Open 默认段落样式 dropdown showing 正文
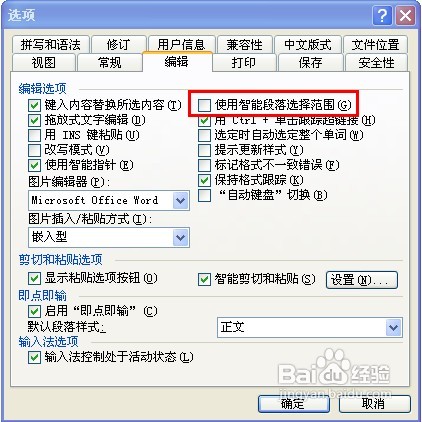 394,327
